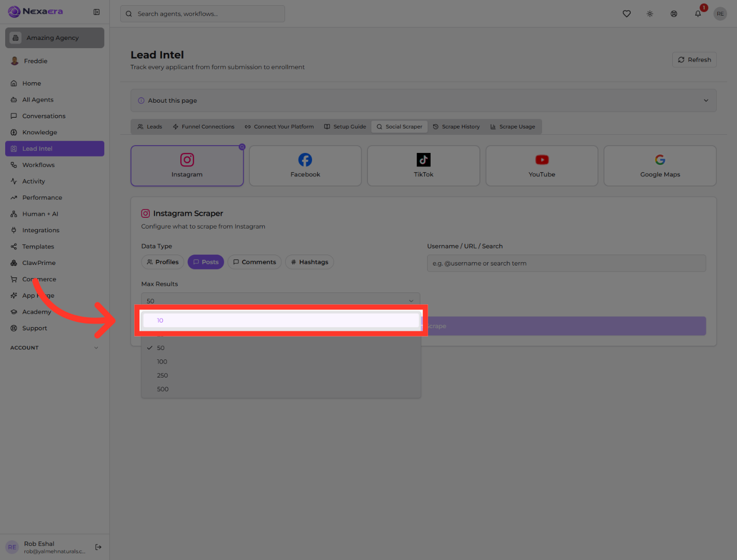Select Profiles data type
737x560 pixels.
(162, 262)
